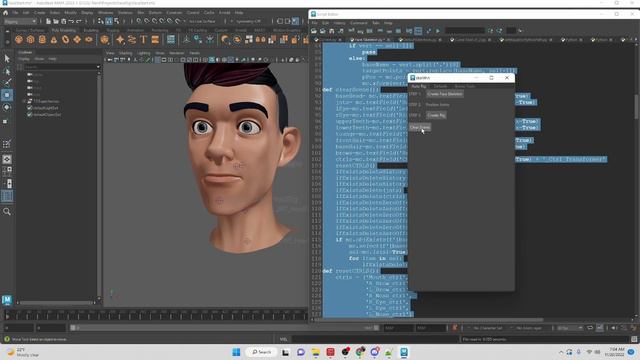Open the viewport Lighting menu
The height and width of the screenshot is (360, 640).
click(144, 53)
